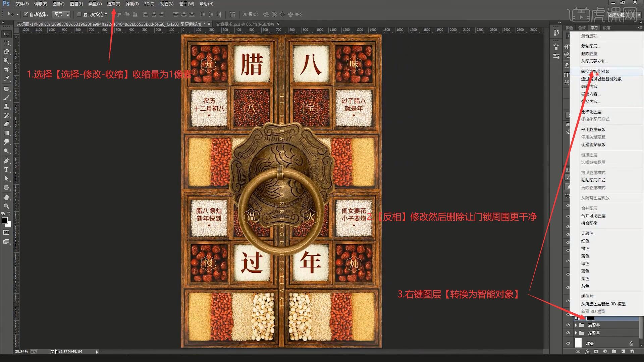Switch to the 文案要求.psd document tab

pyautogui.click(x=245, y=24)
